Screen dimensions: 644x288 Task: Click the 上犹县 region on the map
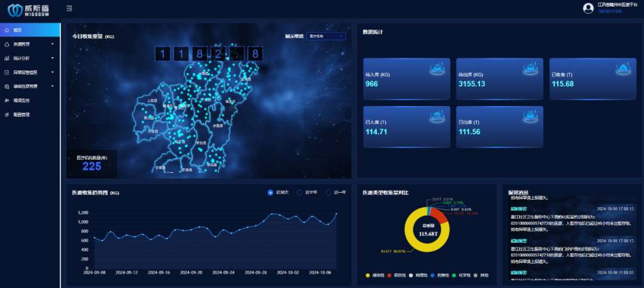(153, 100)
